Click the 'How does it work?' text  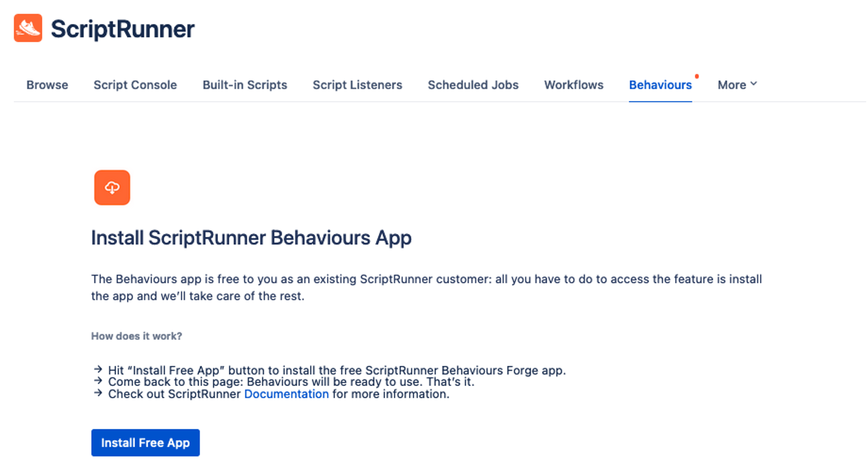[x=137, y=336]
